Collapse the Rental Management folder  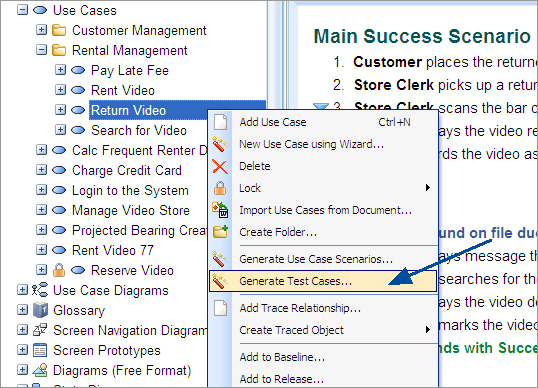(x=41, y=50)
